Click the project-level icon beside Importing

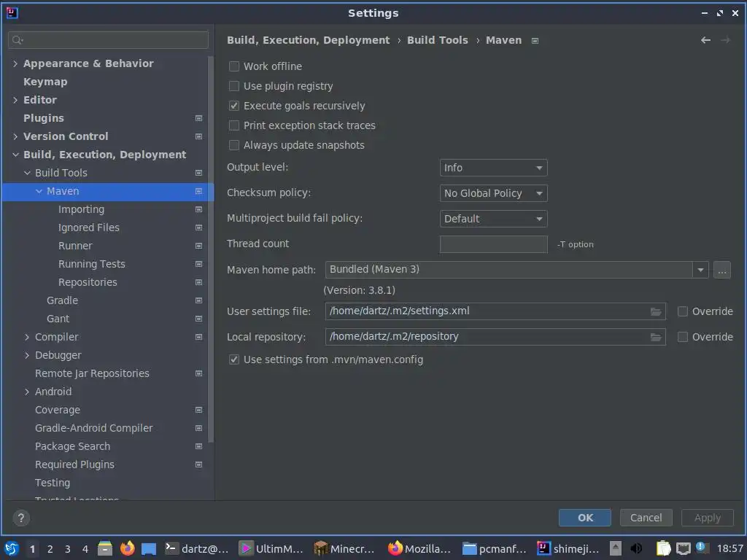coord(198,209)
